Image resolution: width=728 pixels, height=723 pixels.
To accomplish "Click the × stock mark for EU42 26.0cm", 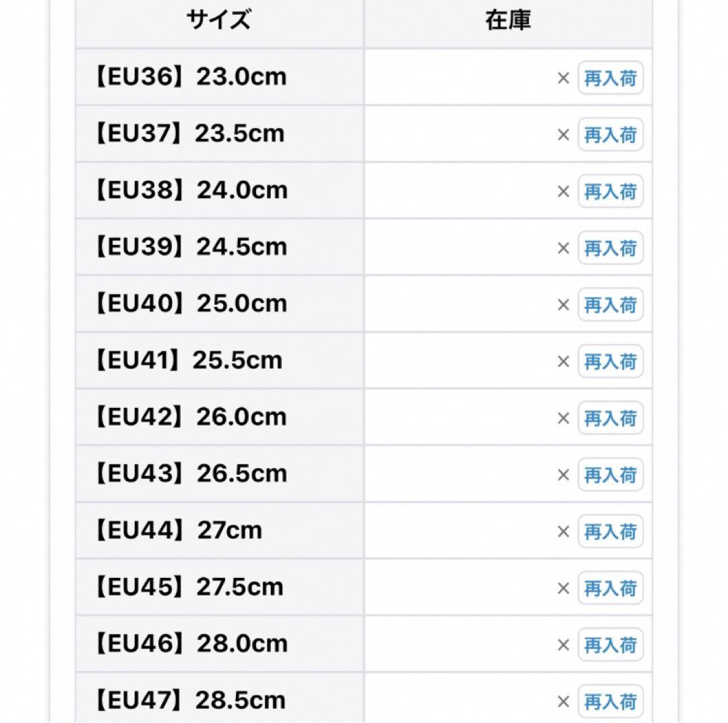I will point(563,418).
